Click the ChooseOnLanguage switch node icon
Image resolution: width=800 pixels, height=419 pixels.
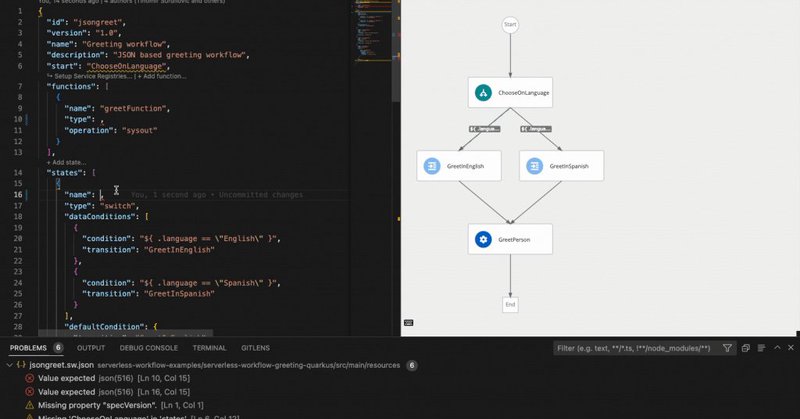pyautogui.click(x=483, y=92)
